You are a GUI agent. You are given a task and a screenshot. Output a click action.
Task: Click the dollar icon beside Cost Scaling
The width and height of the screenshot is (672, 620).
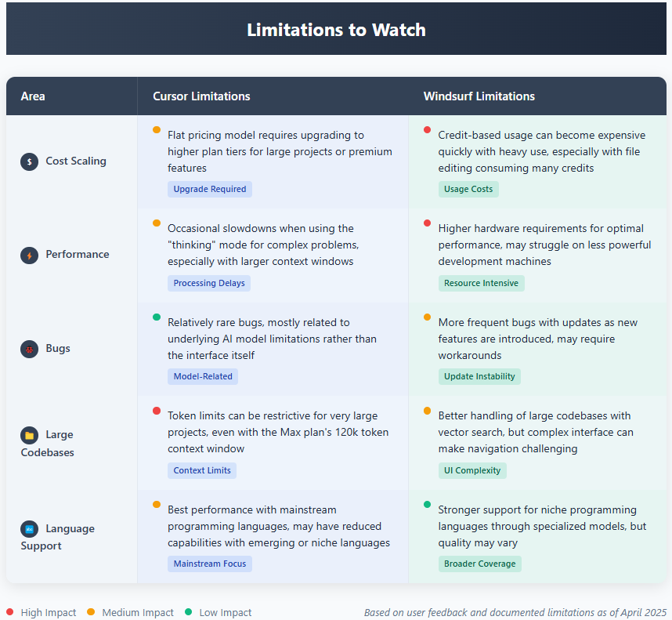[x=29, y=161]
